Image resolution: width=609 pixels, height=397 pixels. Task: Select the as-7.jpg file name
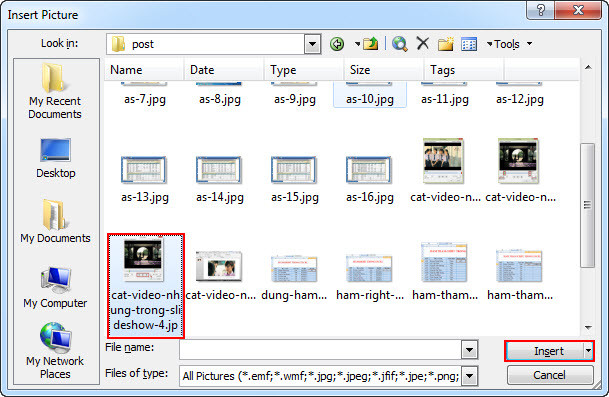[x=145, y=99]
